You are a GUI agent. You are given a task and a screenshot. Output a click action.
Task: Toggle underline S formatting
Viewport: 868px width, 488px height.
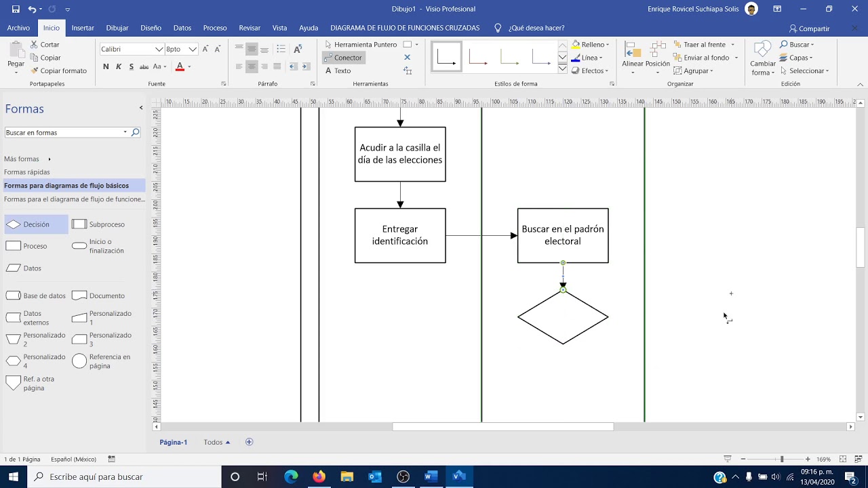tap(131, 66)
